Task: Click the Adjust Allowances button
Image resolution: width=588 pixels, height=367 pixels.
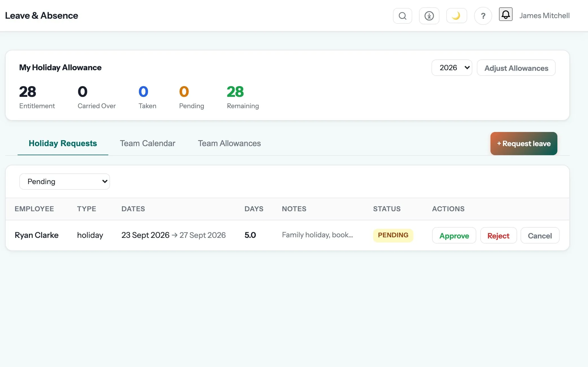Action: point(516,68)
